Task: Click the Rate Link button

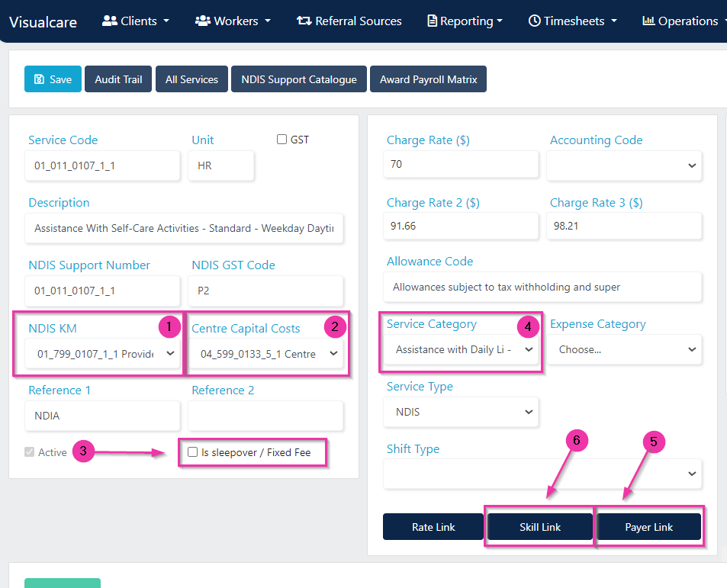Action: pos(433,527)
